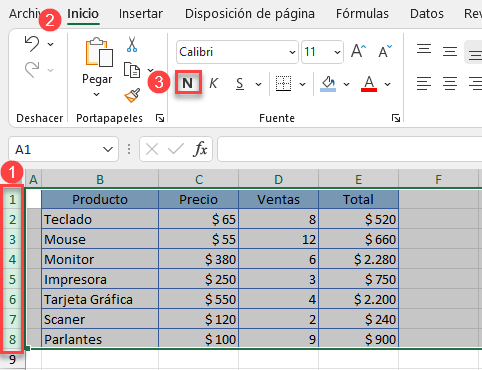This screenshot has width=482, height=370.
Task: Click the Teclado cell
Action: 100,219
